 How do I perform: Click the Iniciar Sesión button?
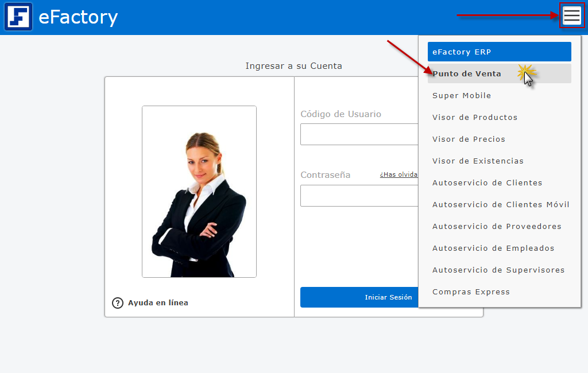[x=359, y=297]
